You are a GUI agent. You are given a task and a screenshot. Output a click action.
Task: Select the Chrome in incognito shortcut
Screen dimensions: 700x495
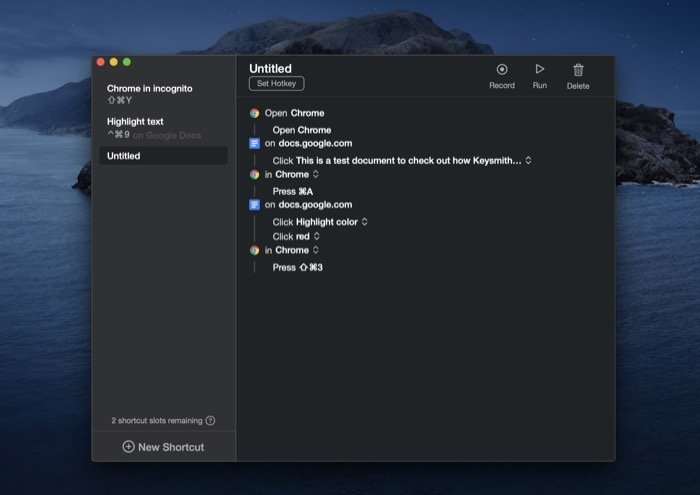tap(163, 94)
